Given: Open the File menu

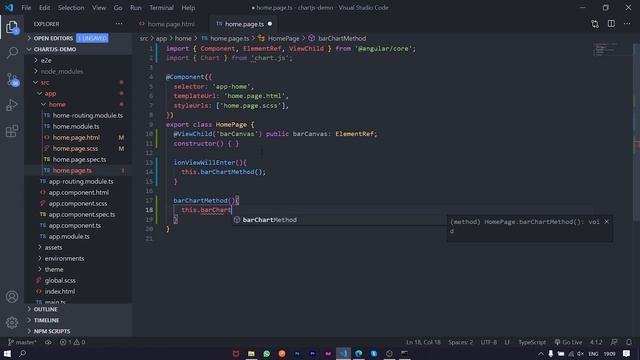Looking at the screenshot, I should (x=26, y=8).
